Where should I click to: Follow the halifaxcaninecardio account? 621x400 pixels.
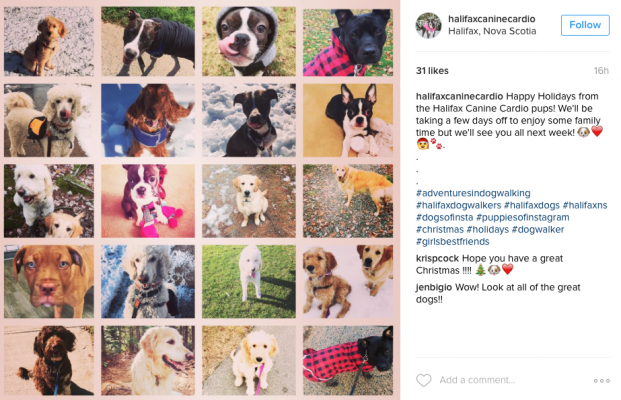tap(585, 25)
